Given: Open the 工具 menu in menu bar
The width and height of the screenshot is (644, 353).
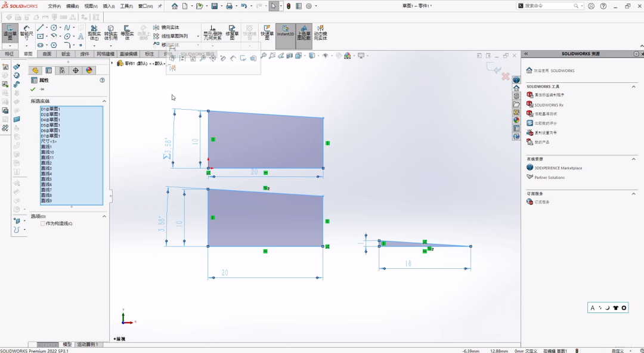Looking at the screenshot, I should pos(126,6).
